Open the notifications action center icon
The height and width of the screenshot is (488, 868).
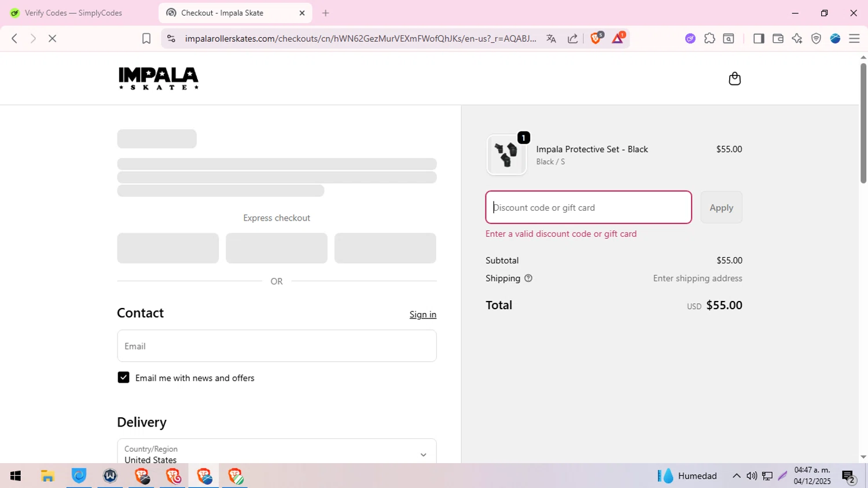(x=848, y=476)
